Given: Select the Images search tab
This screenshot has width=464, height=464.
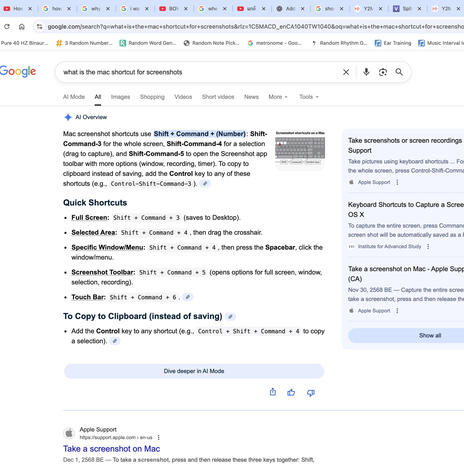Looking at the screenshot, I should (x=120, y=97).
